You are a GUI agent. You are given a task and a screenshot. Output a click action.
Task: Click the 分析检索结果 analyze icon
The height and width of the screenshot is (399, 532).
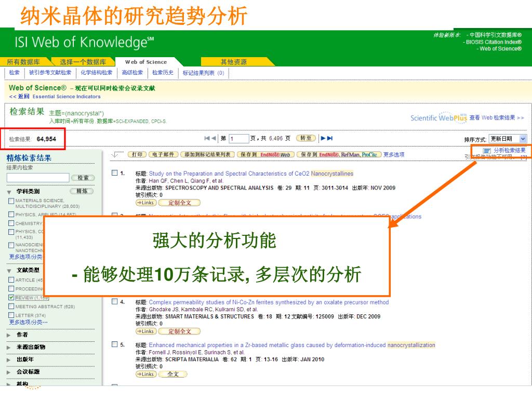tap(487, 150)
